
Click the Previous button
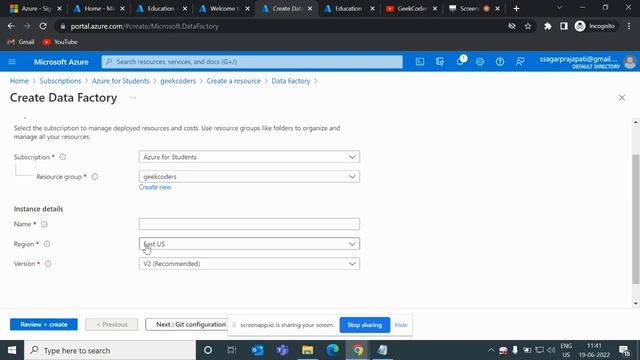coord(112,324)
